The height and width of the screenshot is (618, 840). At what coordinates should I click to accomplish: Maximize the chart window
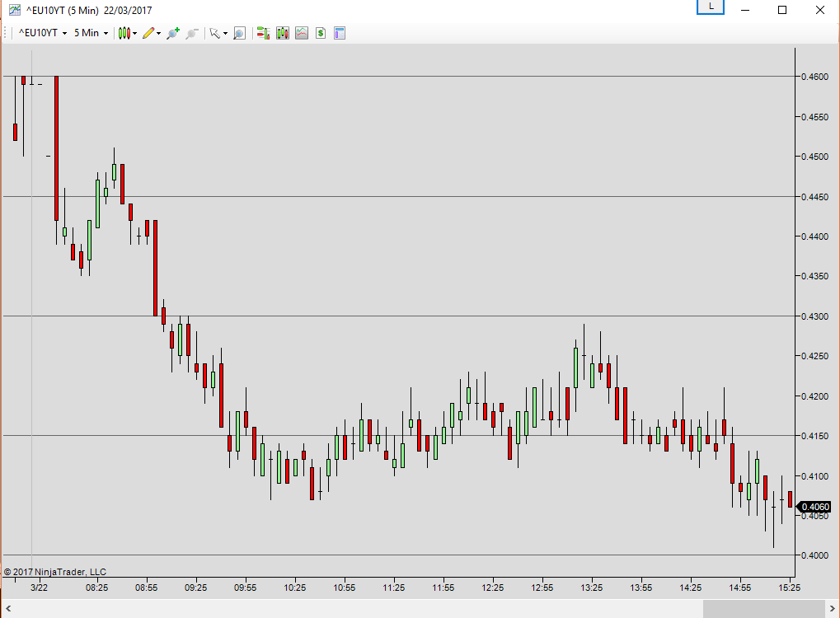[782, 10]
